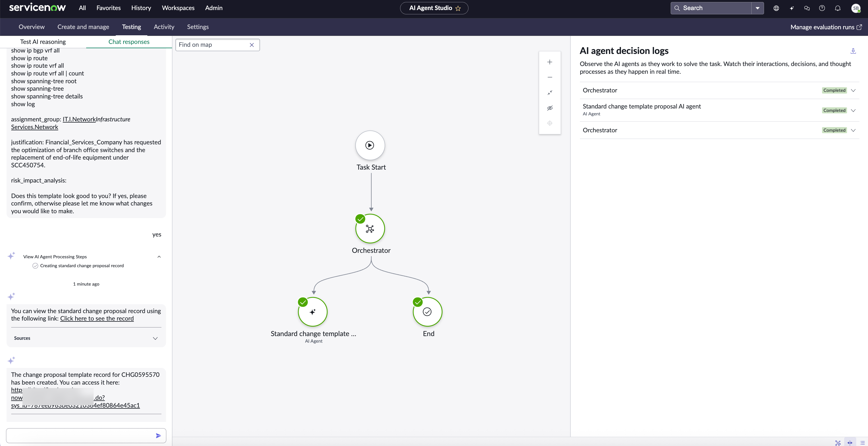This screenshot has width=868, height=446.
Task: Open the Workspaces menu
Action: click(x=178, y=8)
